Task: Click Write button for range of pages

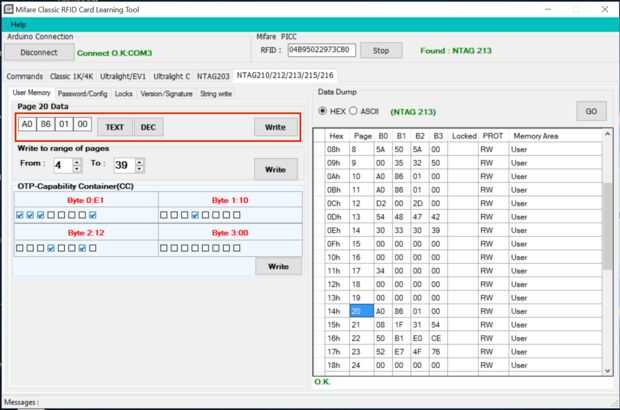Action: 275,169
